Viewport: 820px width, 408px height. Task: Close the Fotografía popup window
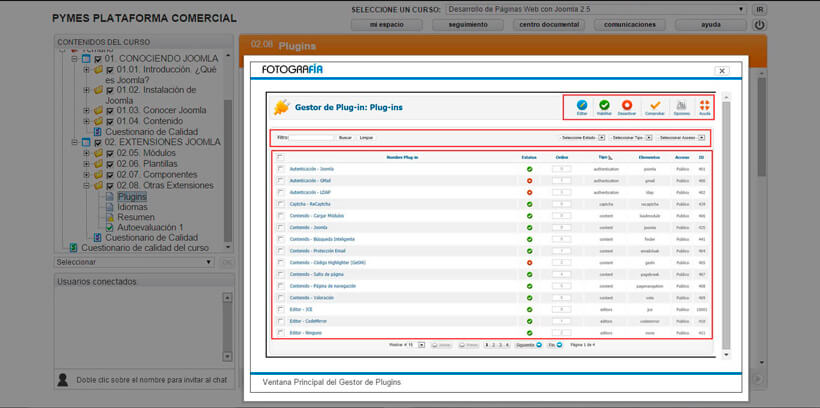pyautogui.click(x=722, y=71)
